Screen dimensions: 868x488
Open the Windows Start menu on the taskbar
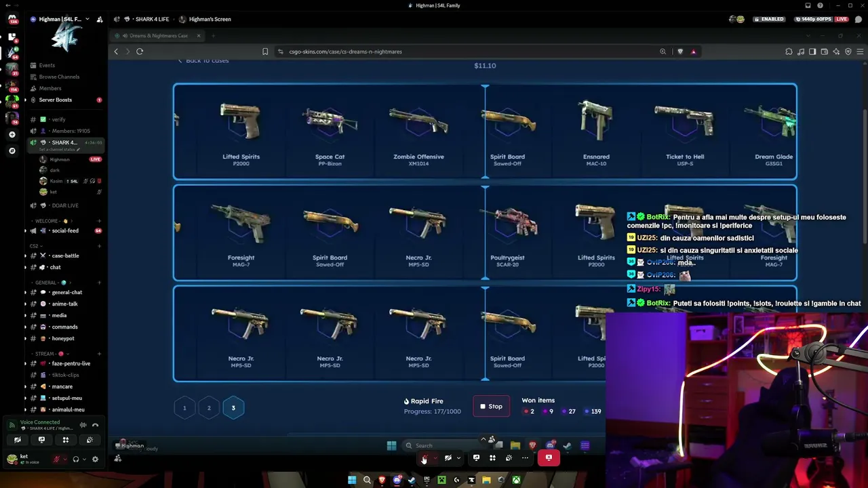click(x=352, y=481)
